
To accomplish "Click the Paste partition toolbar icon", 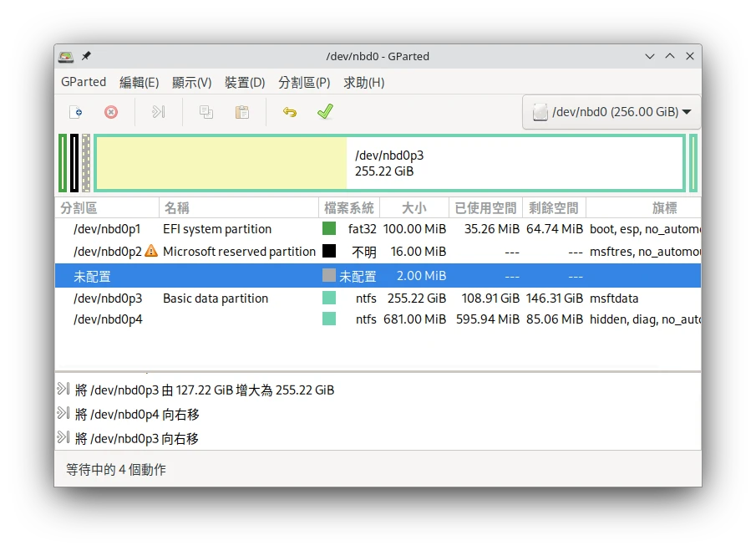I will pyautogui.click(x=242, y=112).
